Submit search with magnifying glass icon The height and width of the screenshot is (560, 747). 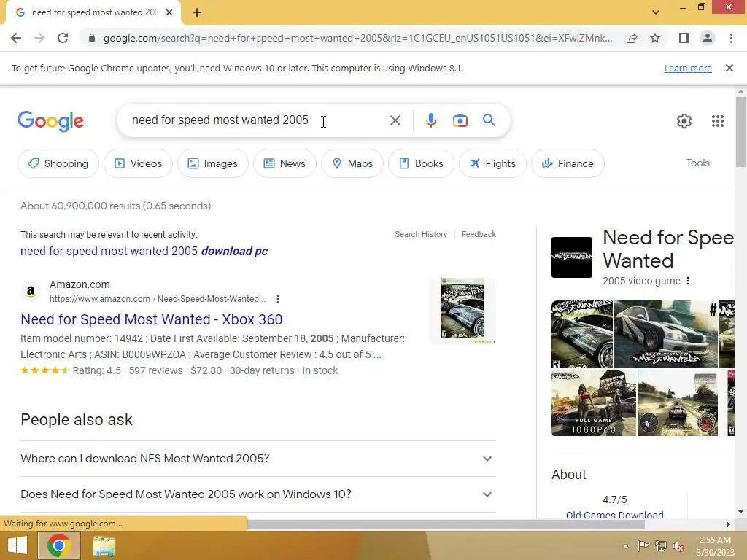click(489, 120)
